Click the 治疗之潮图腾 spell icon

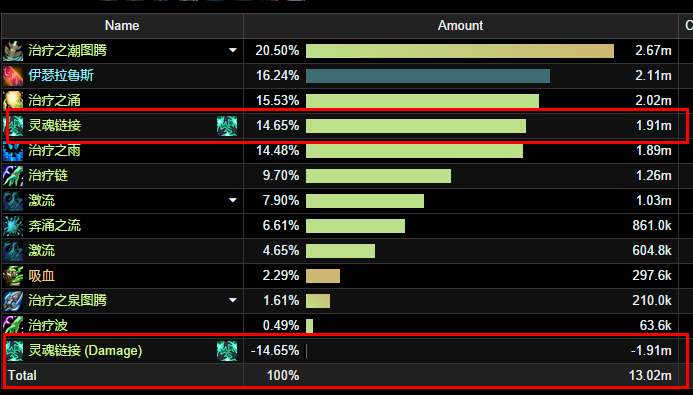[x=13, y=51]
